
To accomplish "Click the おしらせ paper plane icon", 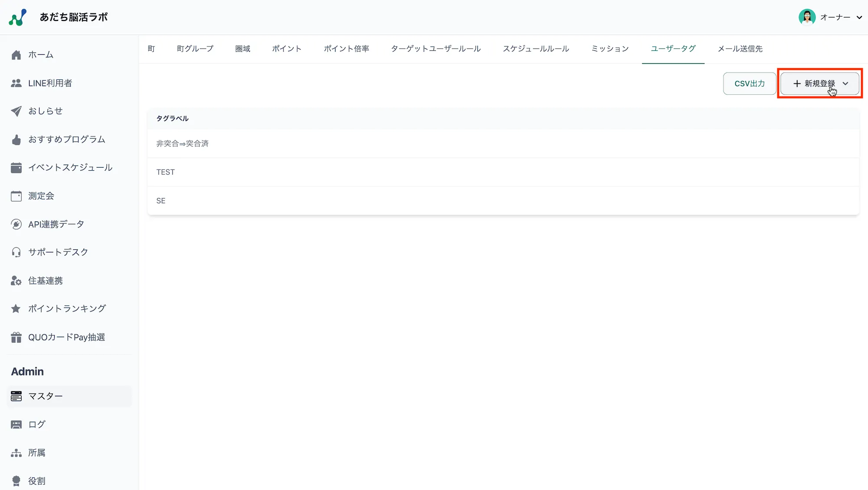I will point(16,111).
